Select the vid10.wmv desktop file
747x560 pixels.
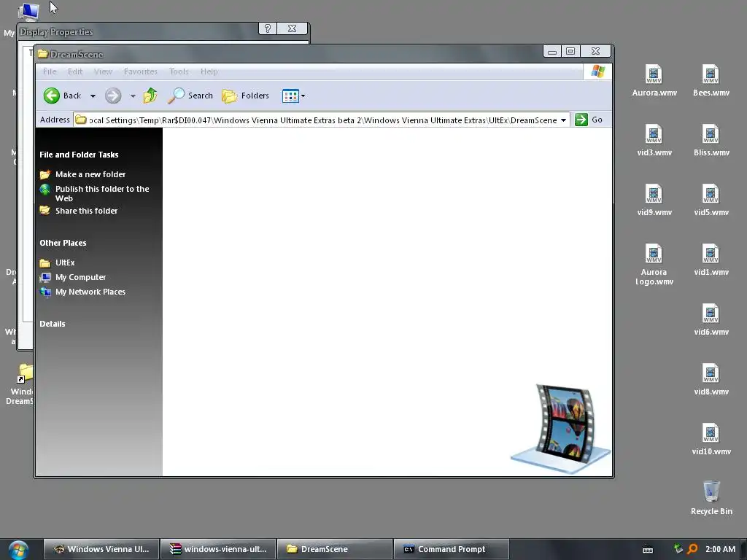711,439
